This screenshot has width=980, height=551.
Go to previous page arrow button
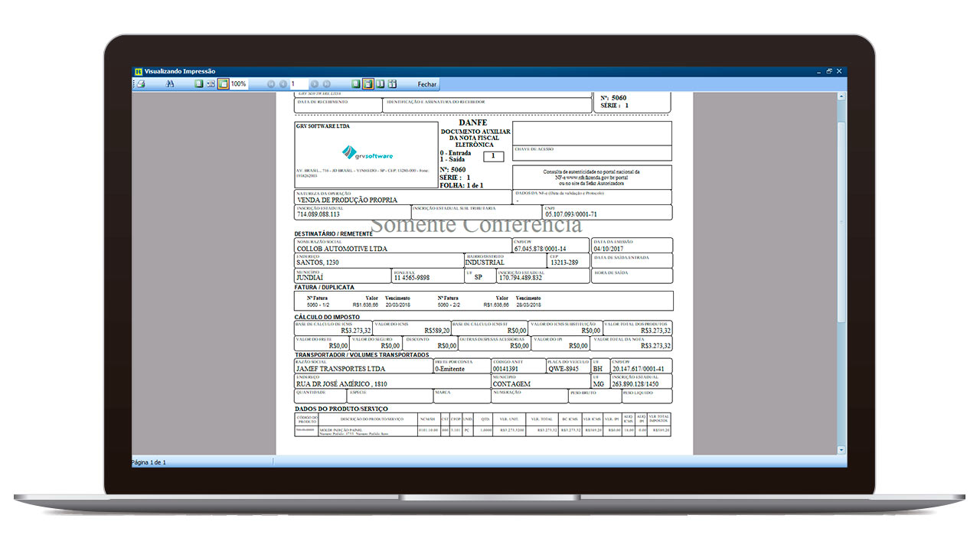[283, 83]
